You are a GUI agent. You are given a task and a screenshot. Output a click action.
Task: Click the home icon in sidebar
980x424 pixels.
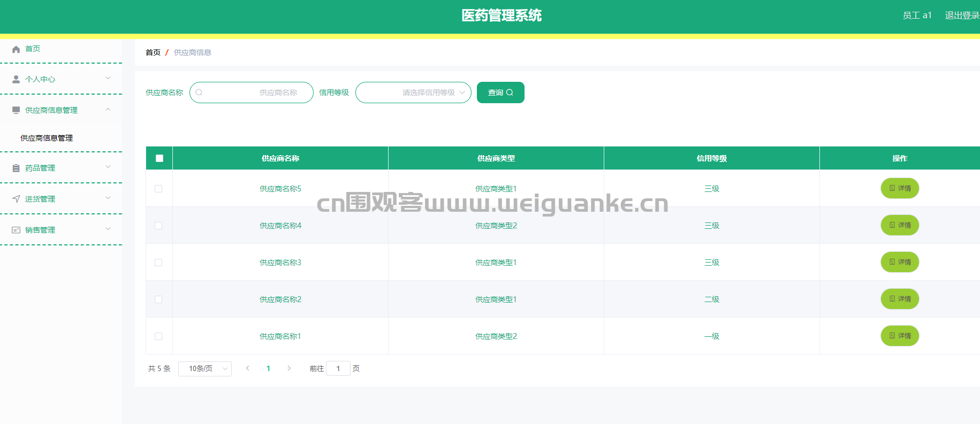tap(16, 49)
